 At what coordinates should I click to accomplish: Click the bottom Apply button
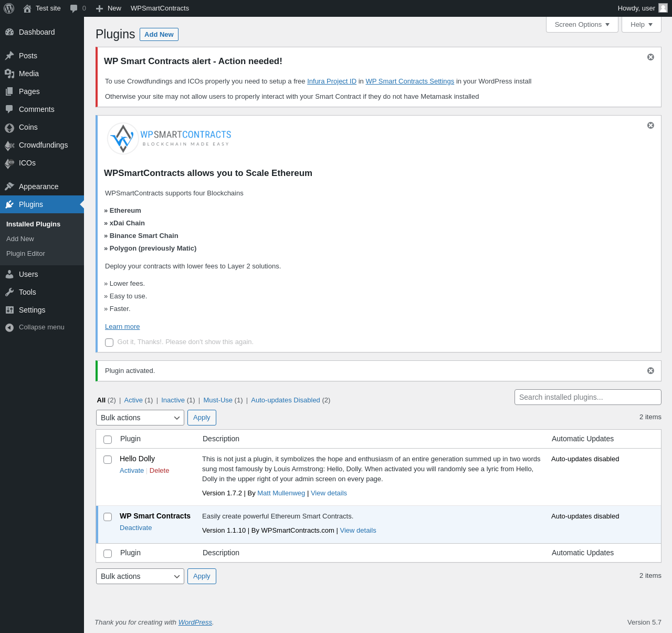[x=202, y=576]
